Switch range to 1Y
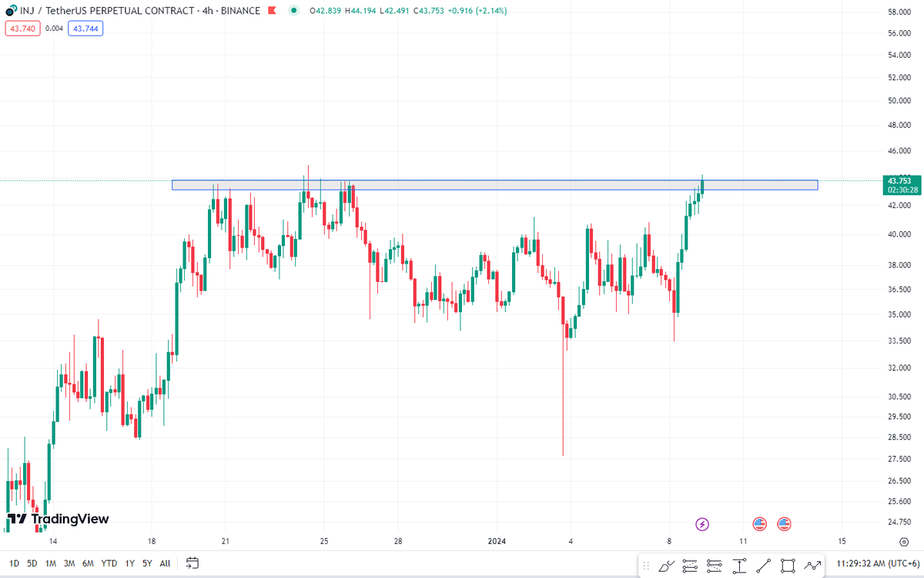Image resolution: width=924 pixels, height=578 pixels. point(129,563)
